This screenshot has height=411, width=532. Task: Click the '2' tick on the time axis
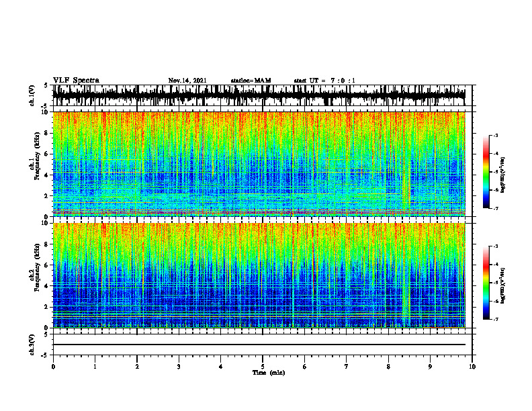(137, 367)
